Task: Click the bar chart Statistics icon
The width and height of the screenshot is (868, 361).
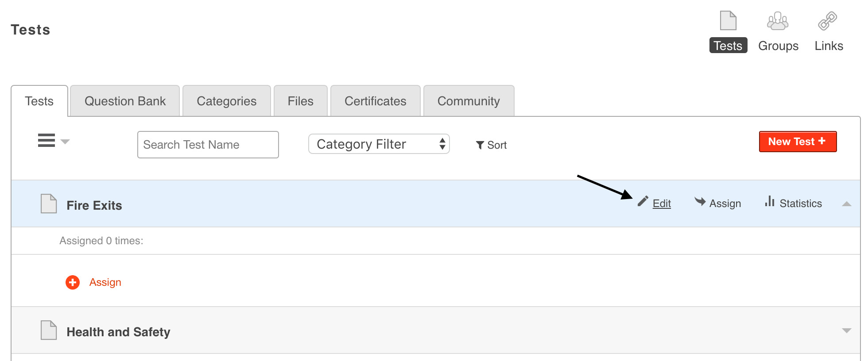Action: [770, 202]
